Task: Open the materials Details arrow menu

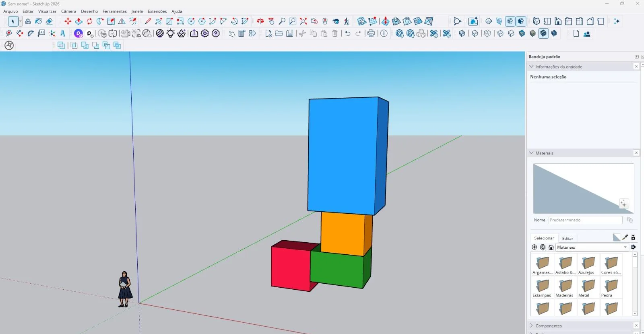Action: click(633, 247)
